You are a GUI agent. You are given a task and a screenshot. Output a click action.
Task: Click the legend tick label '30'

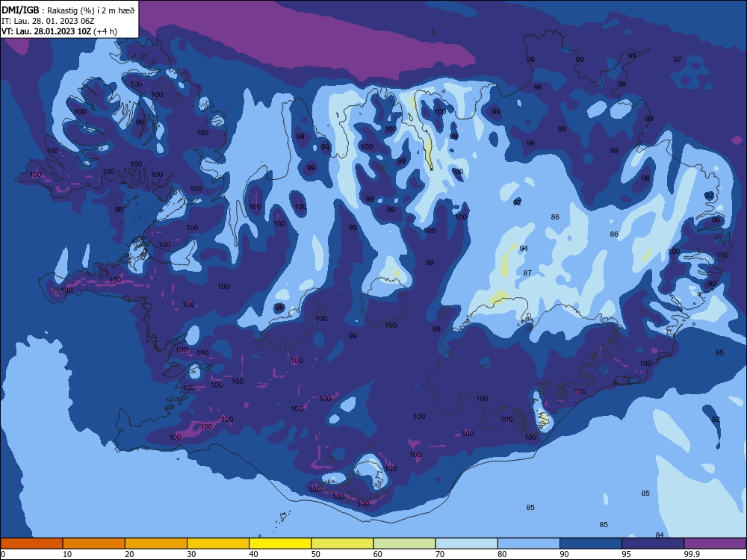click(191, 554)
